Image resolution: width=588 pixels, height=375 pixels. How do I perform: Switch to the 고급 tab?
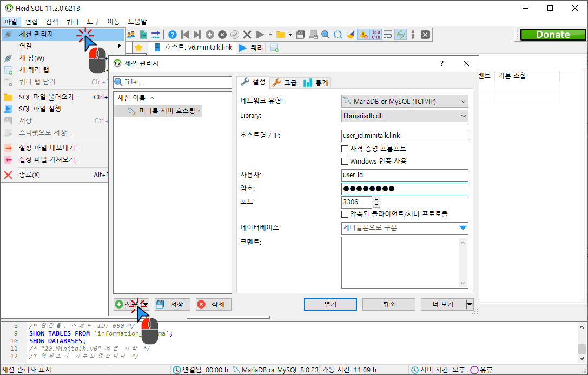click(x=284, y=83)
